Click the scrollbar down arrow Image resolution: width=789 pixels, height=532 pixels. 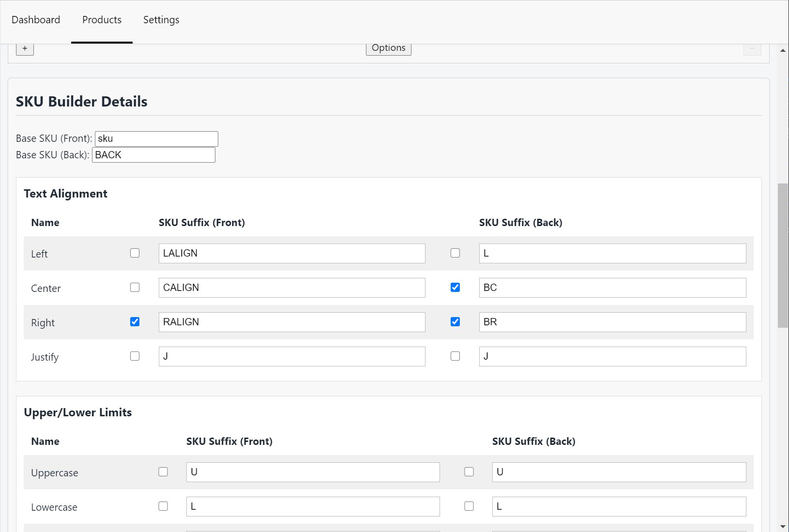(x=783, y=526)
